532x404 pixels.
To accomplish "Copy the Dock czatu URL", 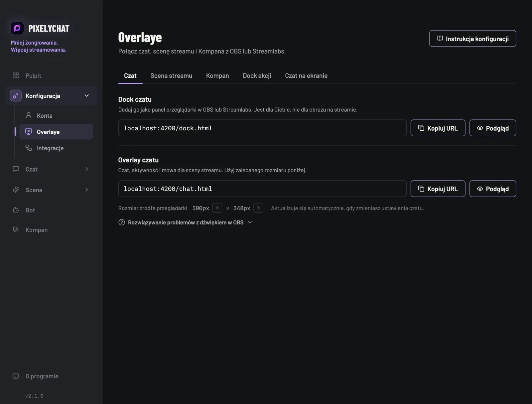I will (x=438, y=128).
